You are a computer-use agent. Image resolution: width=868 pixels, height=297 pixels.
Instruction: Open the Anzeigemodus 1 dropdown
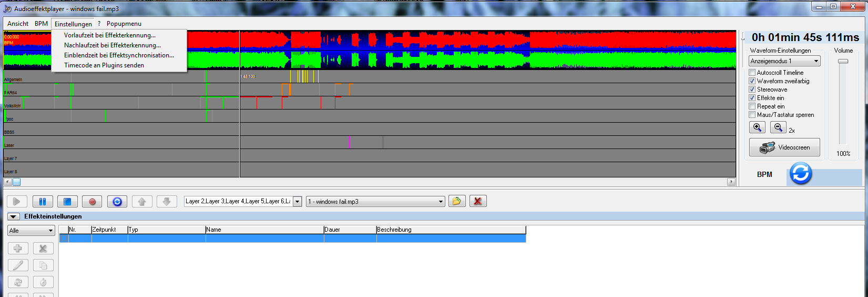[784, 61]
